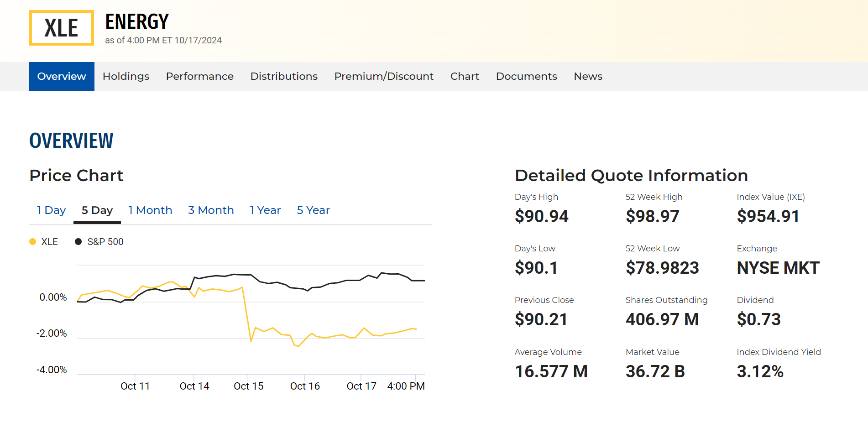This screenshot has height=422, width=868.
Task: Click the Index Dividend Yield label
Action: (779, 352)
